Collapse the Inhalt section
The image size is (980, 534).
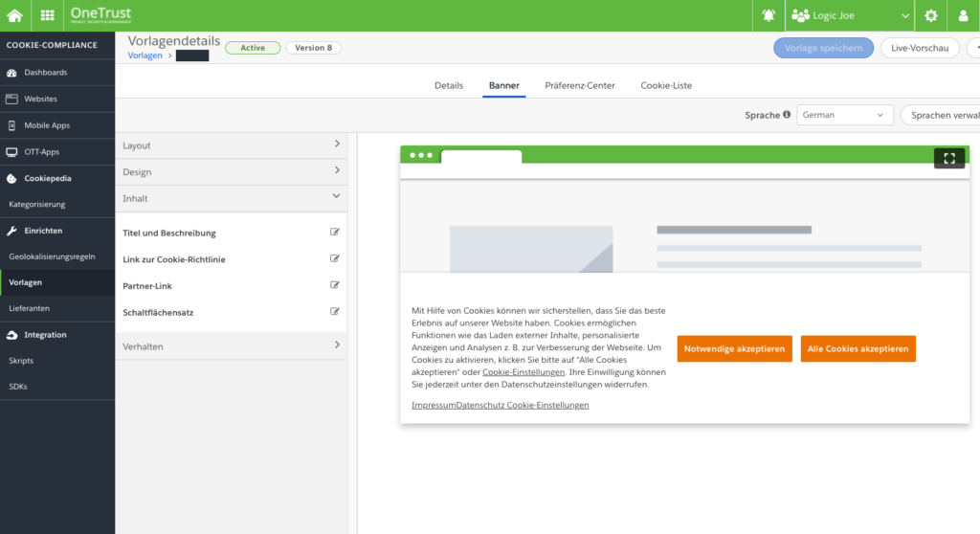[232, 198]
